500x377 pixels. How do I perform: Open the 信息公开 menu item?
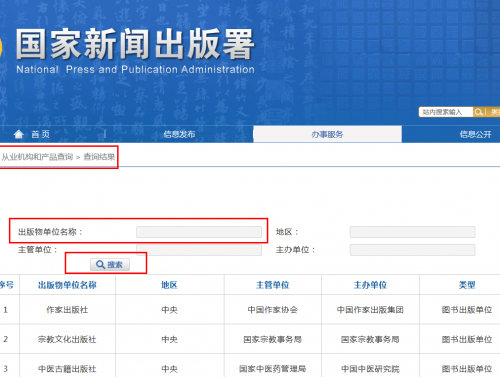coord(475,134)
